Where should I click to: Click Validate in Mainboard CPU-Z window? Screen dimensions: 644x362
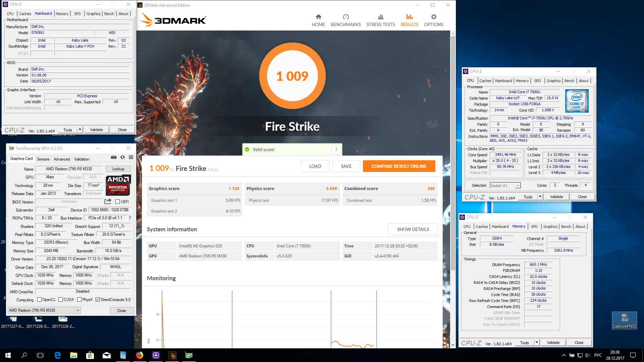pyautogui.click(x=96, y=130)
